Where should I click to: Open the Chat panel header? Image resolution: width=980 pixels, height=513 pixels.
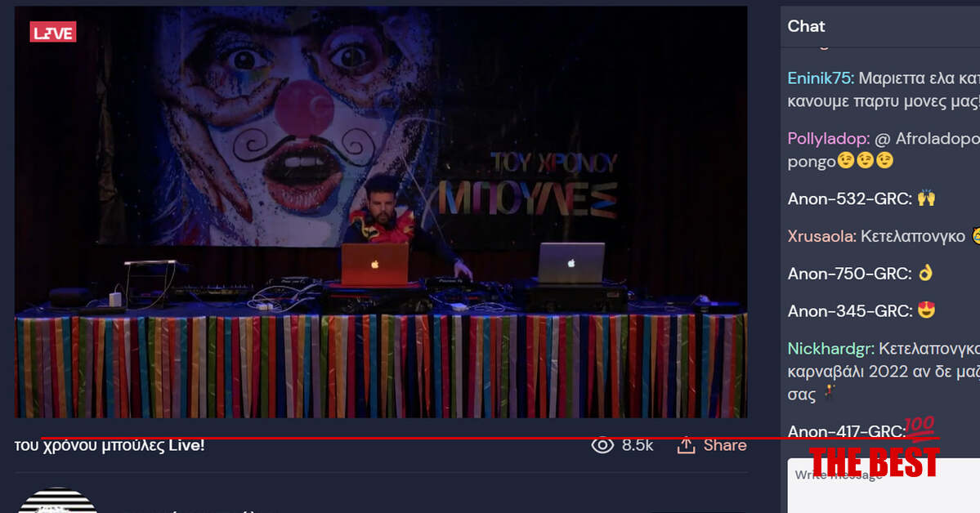click(x=806, y=26)
